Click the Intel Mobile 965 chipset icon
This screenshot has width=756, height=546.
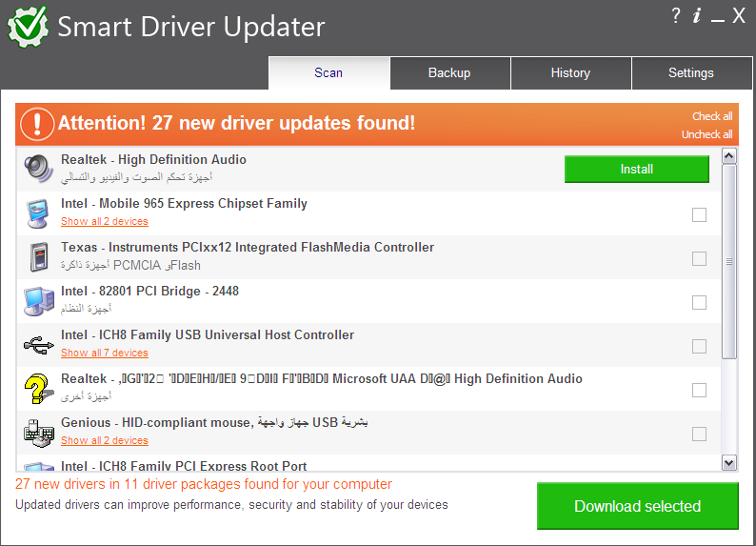(x=39, y=212)
